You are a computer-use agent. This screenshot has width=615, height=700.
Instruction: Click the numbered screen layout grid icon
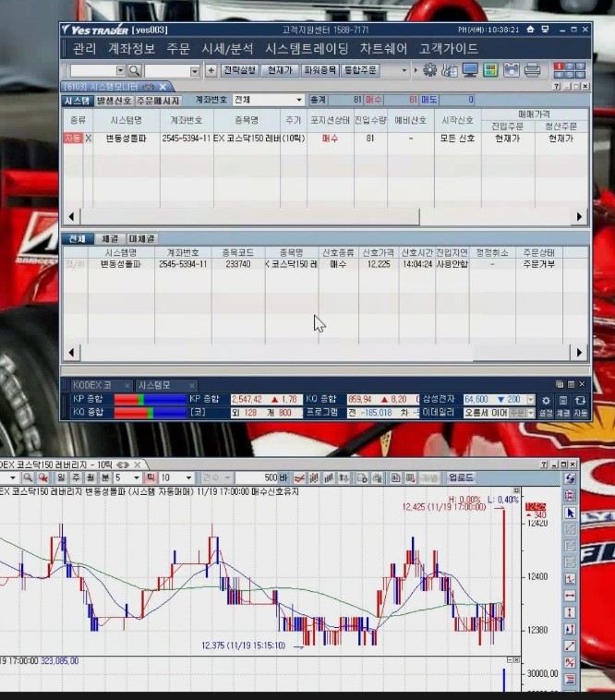coord(569,70)
